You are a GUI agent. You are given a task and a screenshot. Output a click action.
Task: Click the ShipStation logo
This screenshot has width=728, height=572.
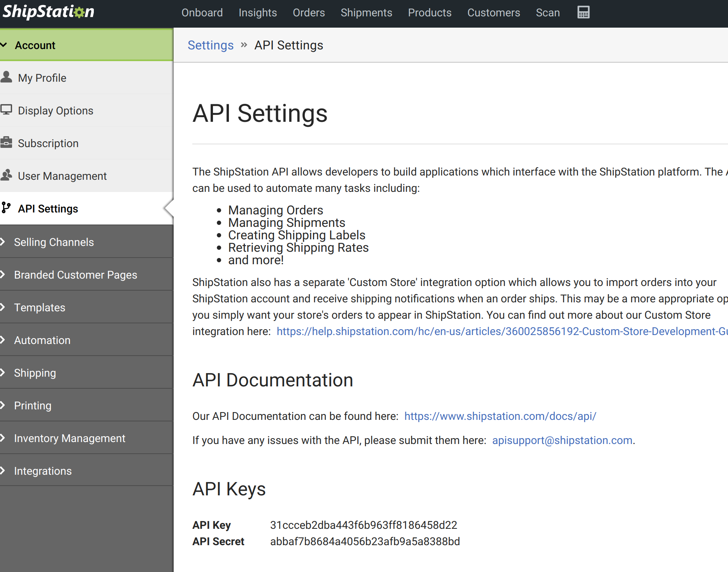click(48, 12)
